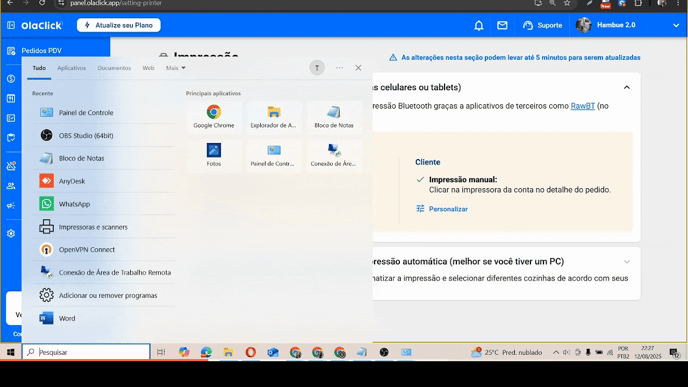Open Explorador de Arquivos tile
The width and height of the screenshot is (688, 387).
[274, 117]
